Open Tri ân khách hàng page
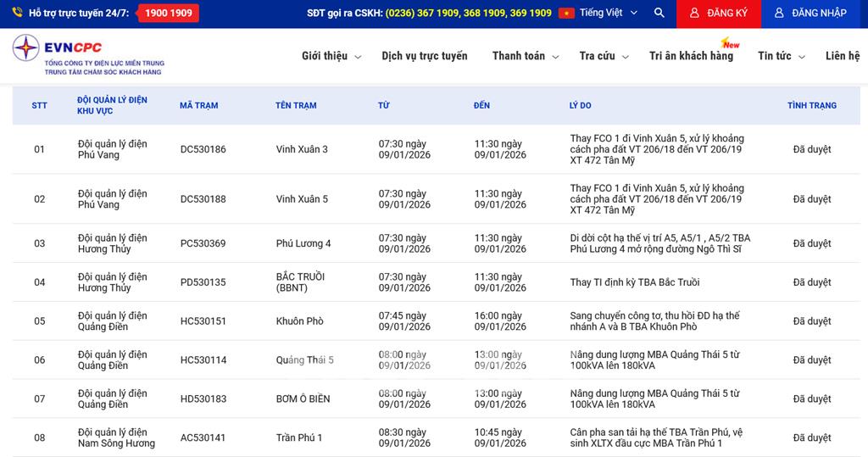The image size is (868, 457). 691,56
